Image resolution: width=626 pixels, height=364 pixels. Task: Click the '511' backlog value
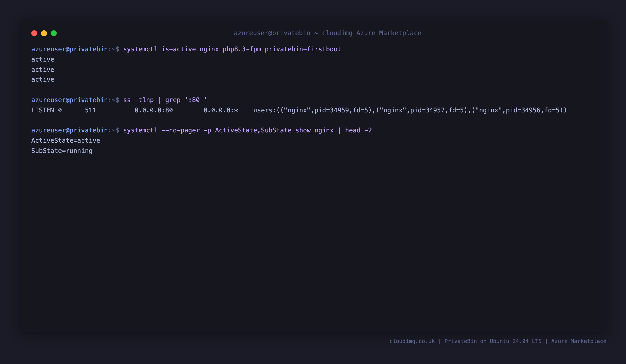(x=91, y=110)
